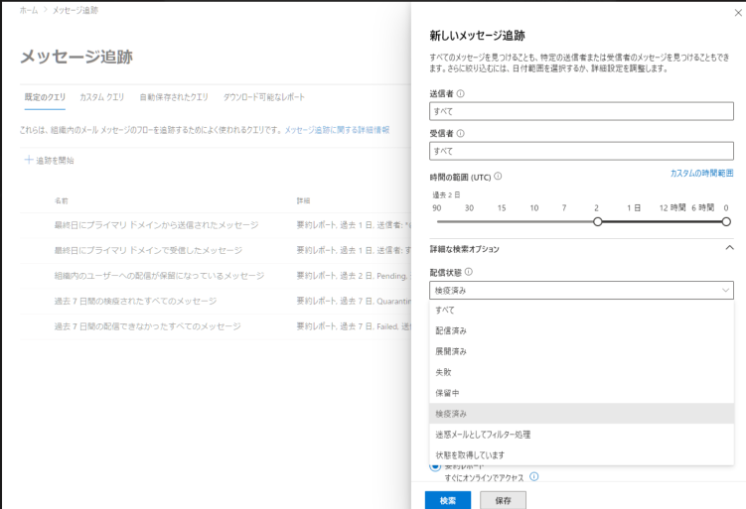Image resolution: width=746 pixels, height=509 pixels.
Task: Click the info icon beside 時間の範囲 (UTC)
Action: (498, 176)
